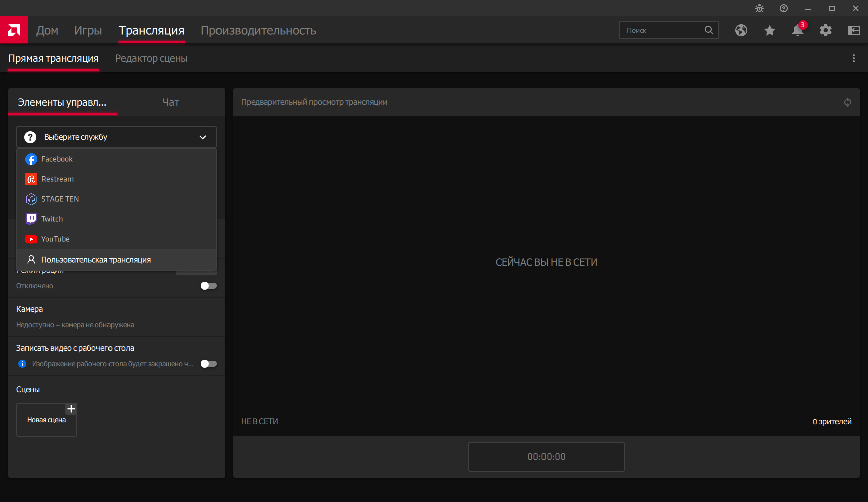Click the info icon for desktop recording
This screenshot has width=868, height=502.
coord(22,364)
